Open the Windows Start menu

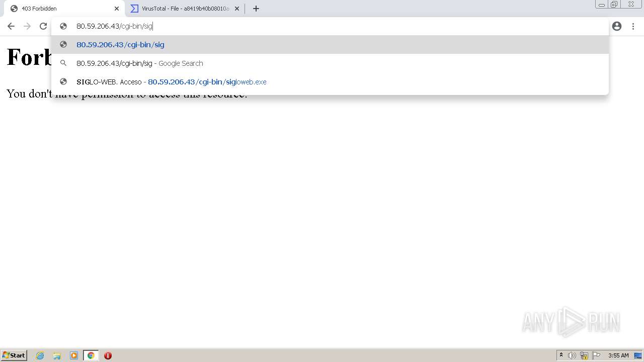tap(14, 355)
